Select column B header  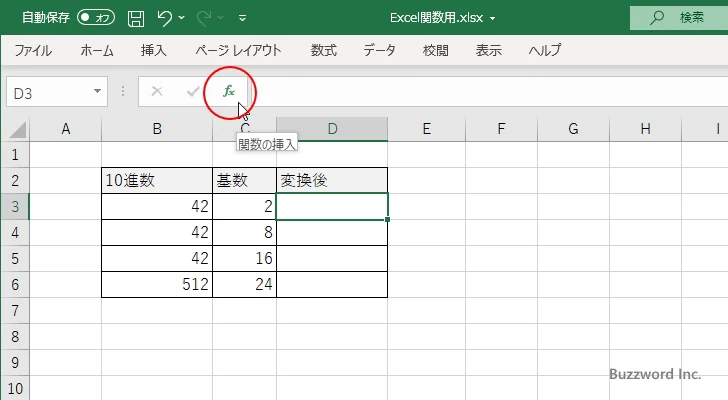[x=157, y=129]
